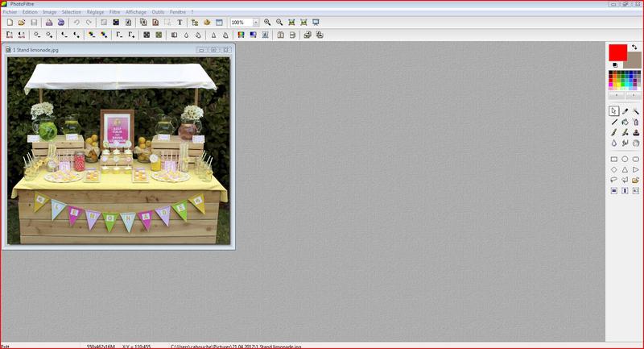This screenshot has width=644, height=349.
Task: Choose the Lasso selection shape
Action: pyautogui.click(x=614, y=181)
